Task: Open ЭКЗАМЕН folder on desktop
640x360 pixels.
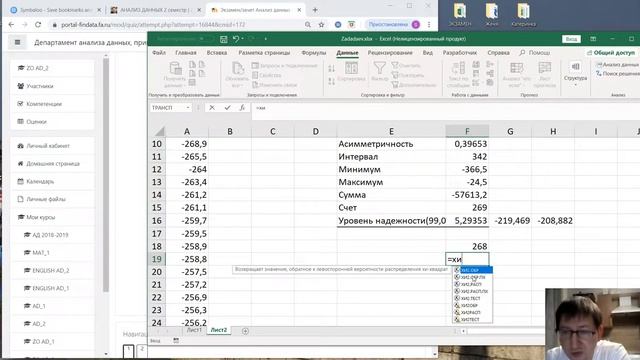Action: (460, 15)
